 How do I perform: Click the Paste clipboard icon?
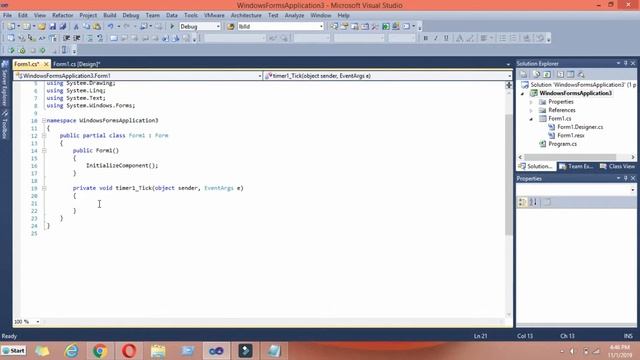(x=97, y=27)
